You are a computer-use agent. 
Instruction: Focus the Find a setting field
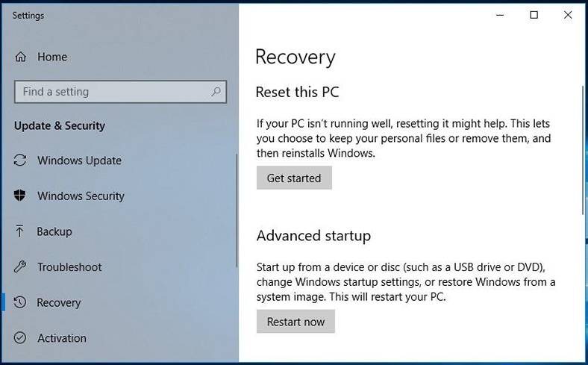pyautogui.click(x=120, y=92)
